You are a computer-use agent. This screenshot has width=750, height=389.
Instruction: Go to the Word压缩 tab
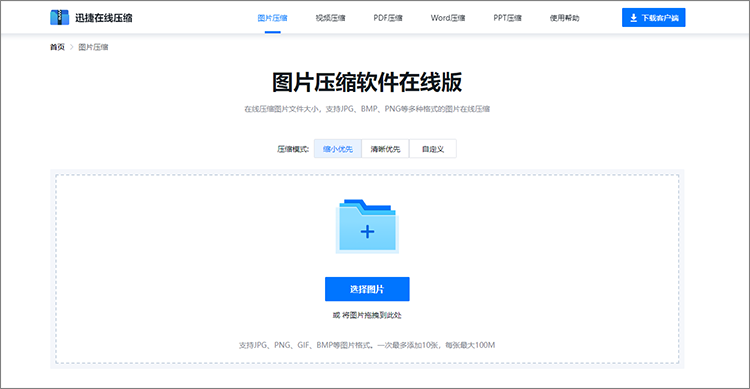point(448,18)
